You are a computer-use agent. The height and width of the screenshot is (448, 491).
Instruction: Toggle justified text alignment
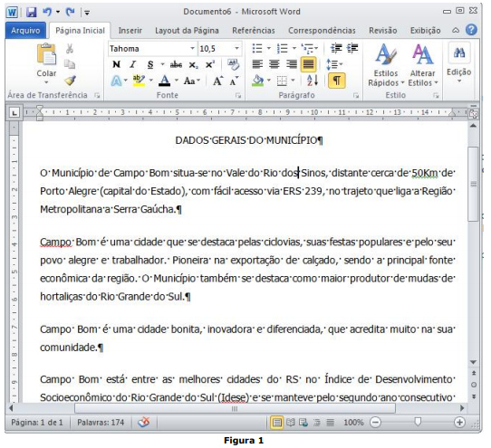(308, 64)
